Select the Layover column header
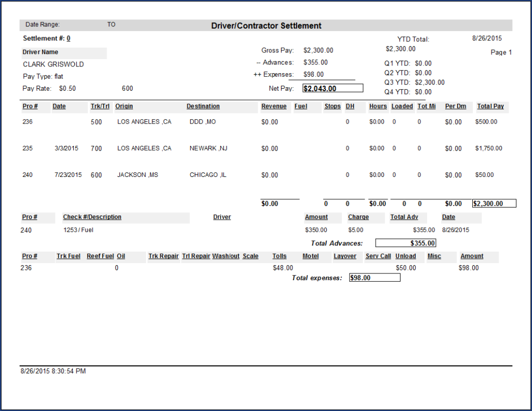The image size is (532, 411). [x=347, y=256]
